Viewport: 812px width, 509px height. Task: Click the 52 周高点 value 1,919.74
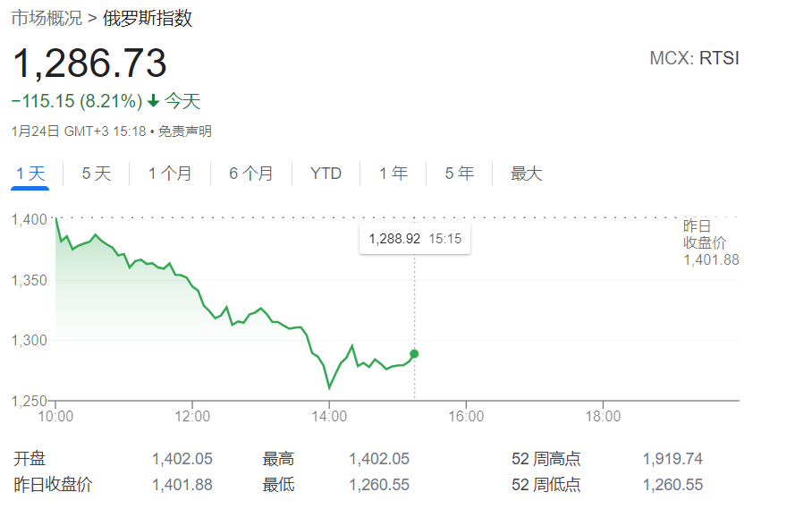click(672, 459)
